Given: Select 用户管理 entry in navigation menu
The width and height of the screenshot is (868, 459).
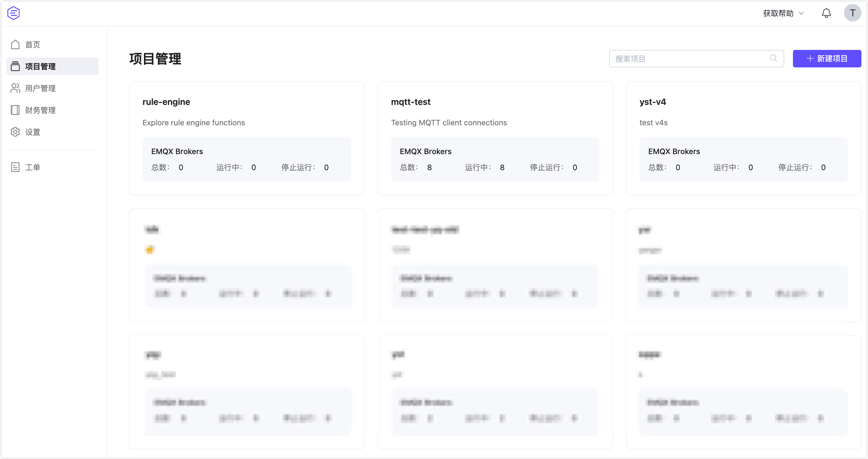Looking at the screenshot, I should (x=40, y=88).
